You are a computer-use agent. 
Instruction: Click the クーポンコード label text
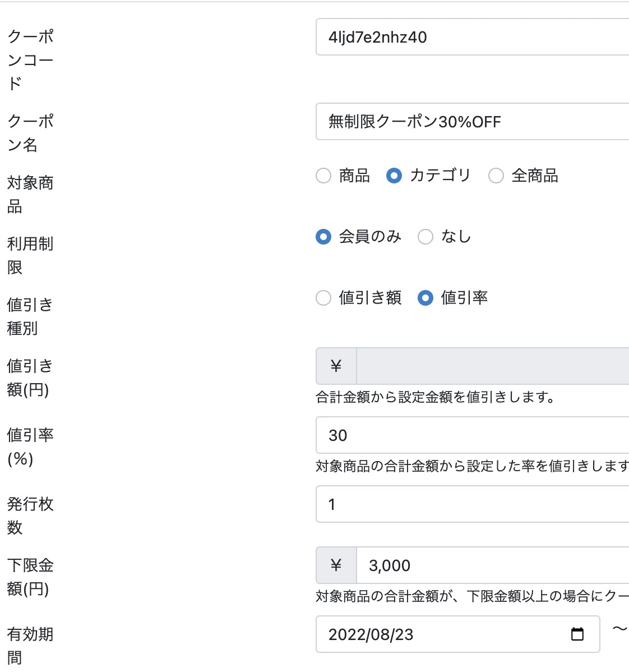click(30, 59)
